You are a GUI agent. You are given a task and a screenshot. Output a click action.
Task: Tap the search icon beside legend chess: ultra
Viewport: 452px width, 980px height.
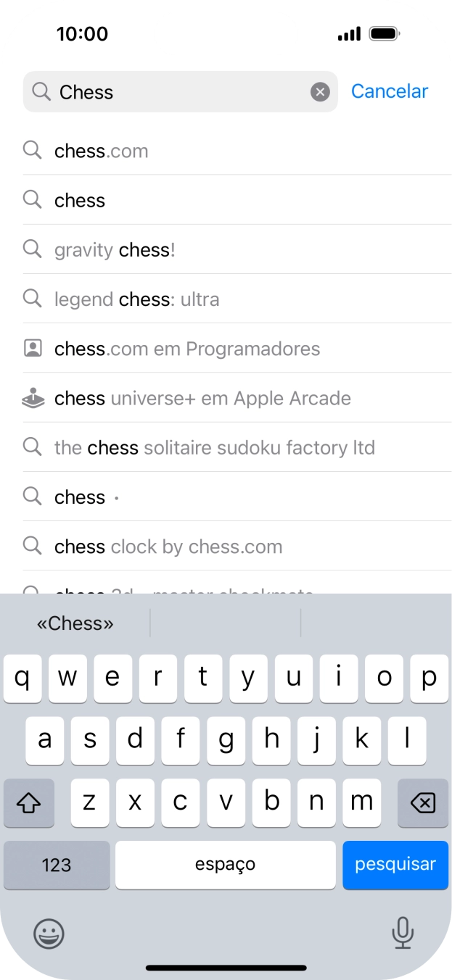33,299
